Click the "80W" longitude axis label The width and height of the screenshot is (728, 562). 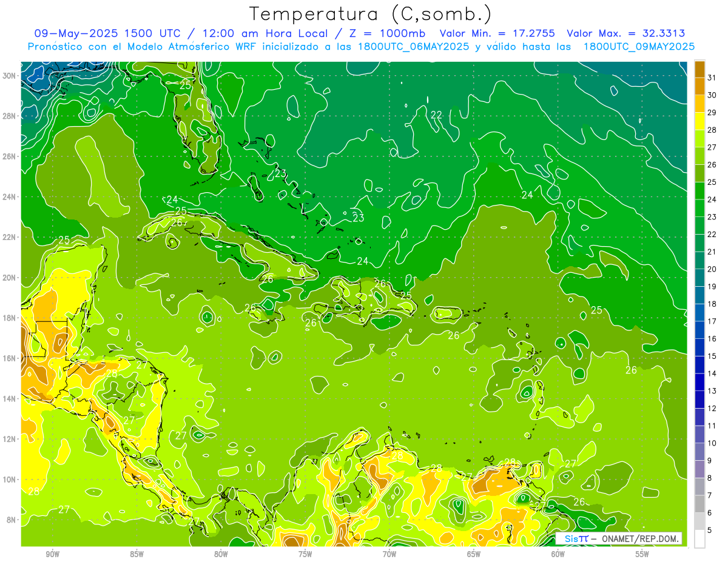point(221,554)
